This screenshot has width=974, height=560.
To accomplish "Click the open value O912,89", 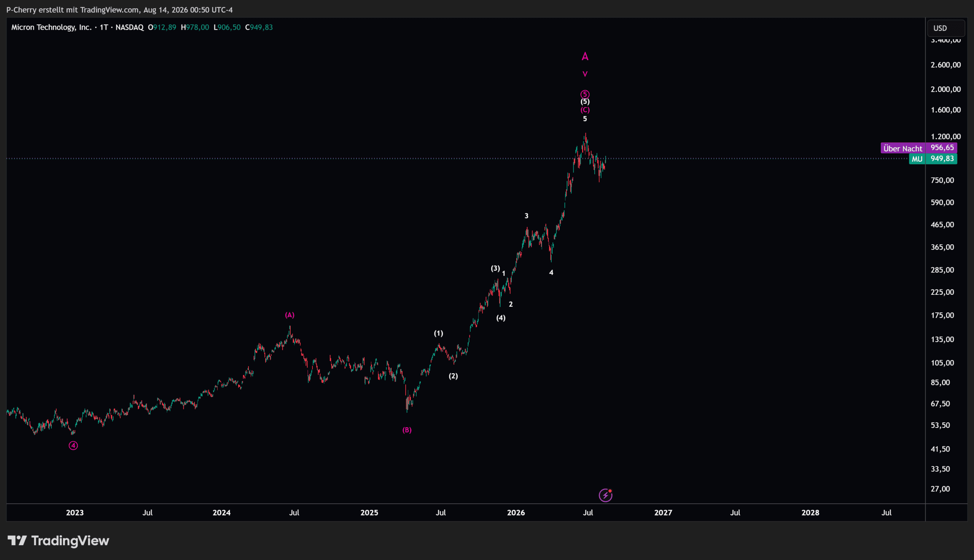I will pyautogui.click(x=162, y=27).
